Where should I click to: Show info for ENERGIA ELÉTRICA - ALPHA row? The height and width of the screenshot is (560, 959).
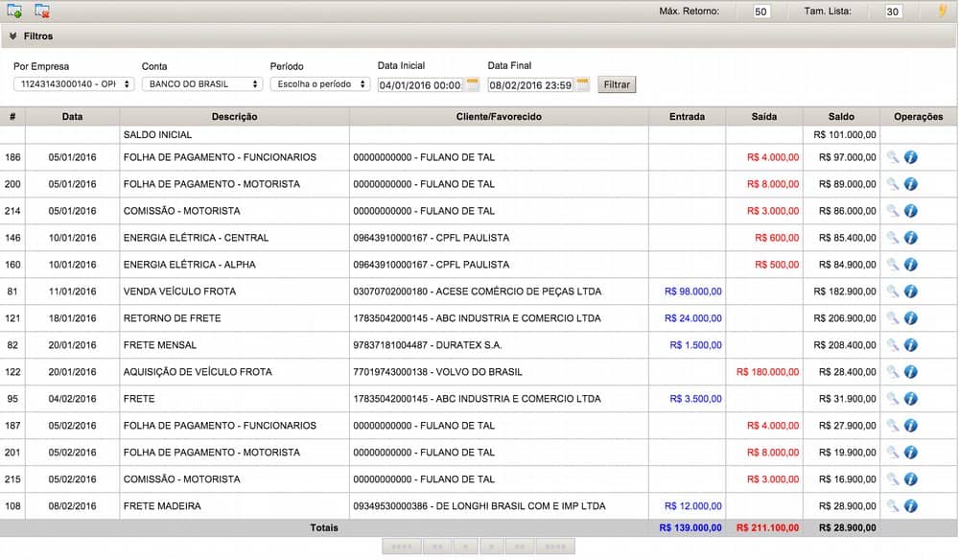pyautogui.click(x=911, y=265)
